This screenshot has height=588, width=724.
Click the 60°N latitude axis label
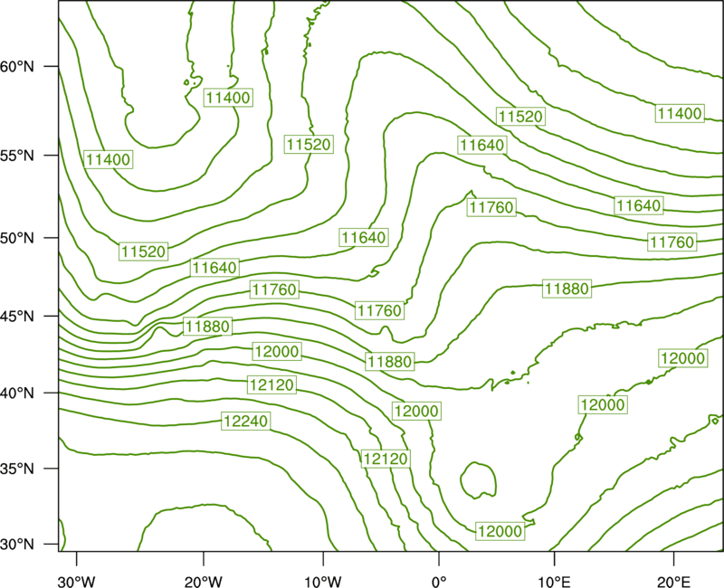(x=17, y=66)
